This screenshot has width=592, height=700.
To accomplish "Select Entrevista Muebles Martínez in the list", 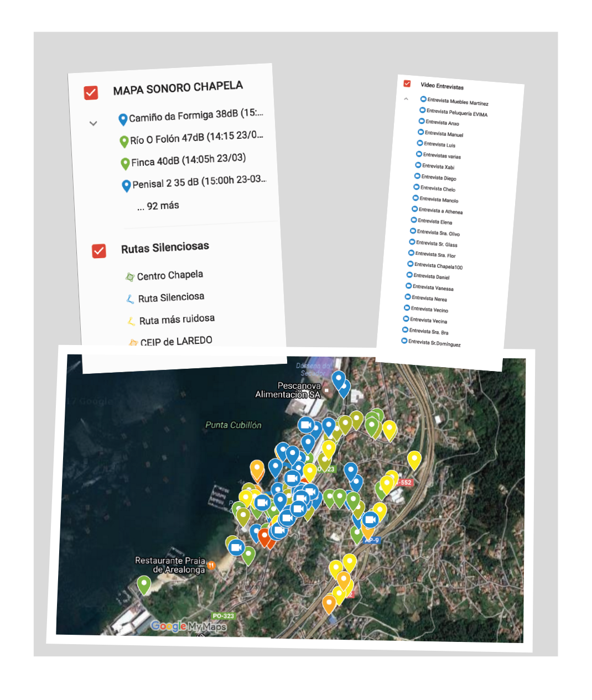I will coord(457,102).
